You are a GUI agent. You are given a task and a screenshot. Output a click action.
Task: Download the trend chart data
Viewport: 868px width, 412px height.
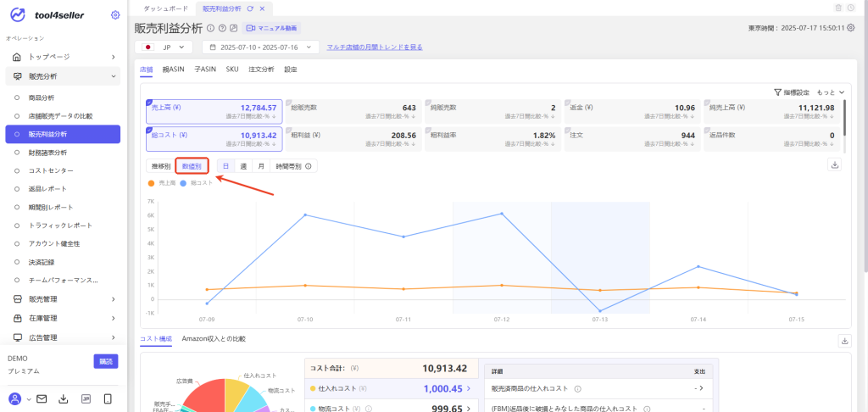point(834,164)
